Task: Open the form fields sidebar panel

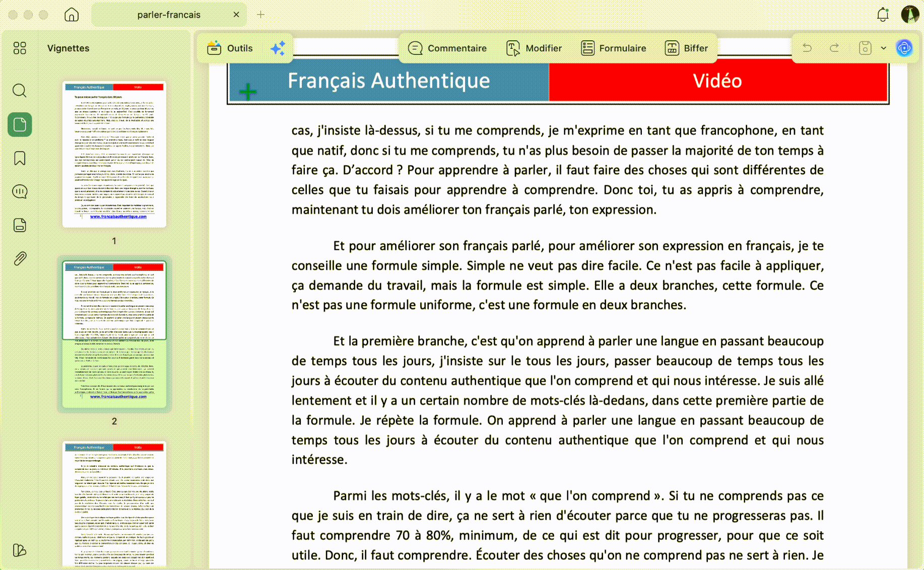Action: click(x=20, y=225)
